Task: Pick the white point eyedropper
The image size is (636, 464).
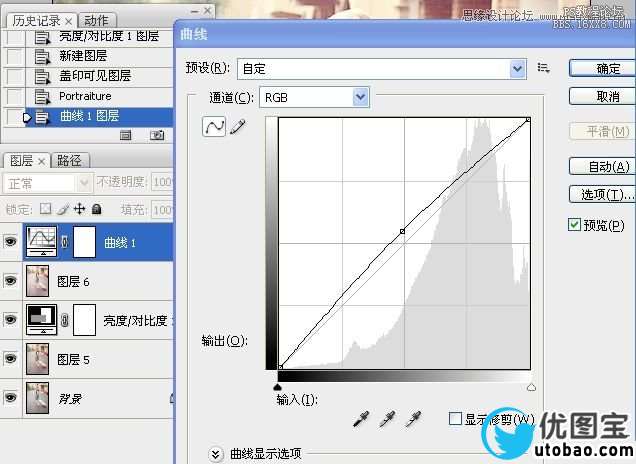Action: tap(411, 419)
